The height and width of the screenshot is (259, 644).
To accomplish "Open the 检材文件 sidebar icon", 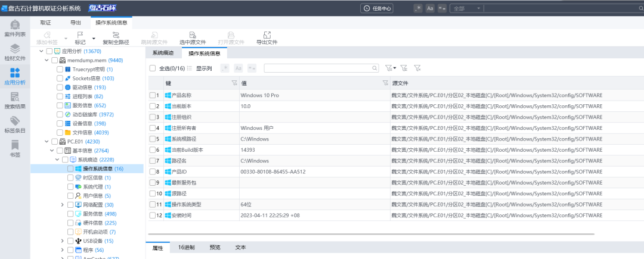I will coord(15,52).
